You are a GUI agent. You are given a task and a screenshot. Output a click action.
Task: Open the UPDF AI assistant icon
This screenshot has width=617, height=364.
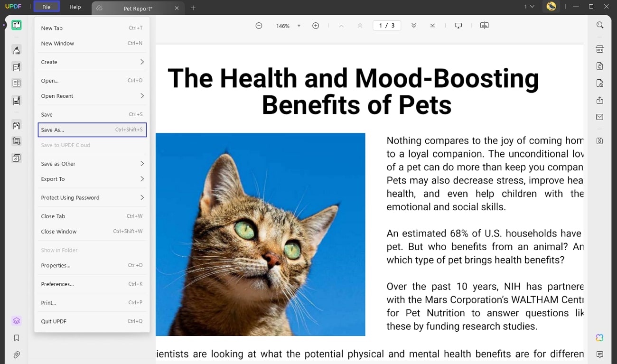point(599,337)
